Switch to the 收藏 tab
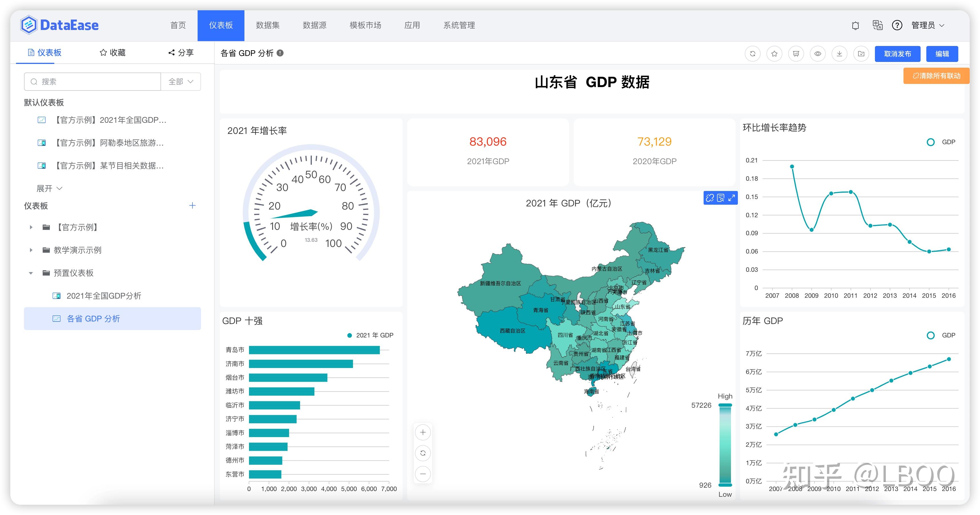The width and height of the screenshot is (980, 515). pos(113,53)
